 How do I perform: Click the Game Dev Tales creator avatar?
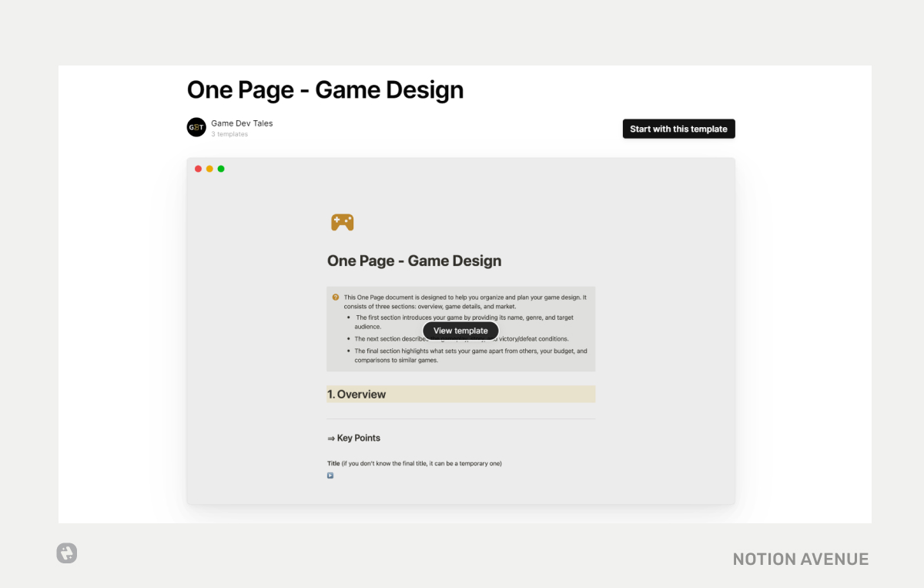[x=196, y=126]
